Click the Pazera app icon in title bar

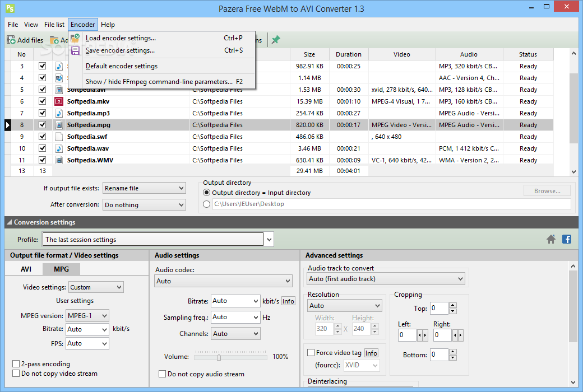click(10, 8)
